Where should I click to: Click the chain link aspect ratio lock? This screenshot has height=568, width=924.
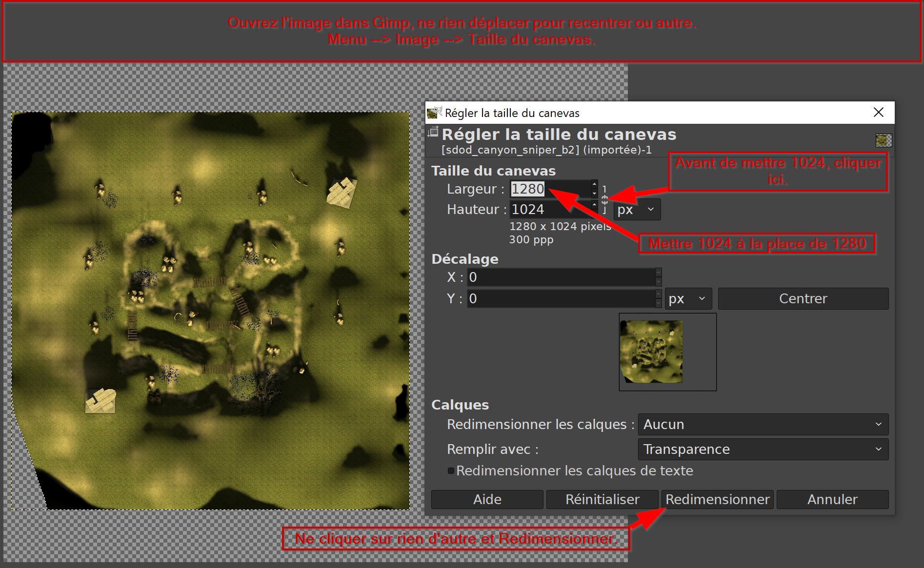(x=604, y=199)
